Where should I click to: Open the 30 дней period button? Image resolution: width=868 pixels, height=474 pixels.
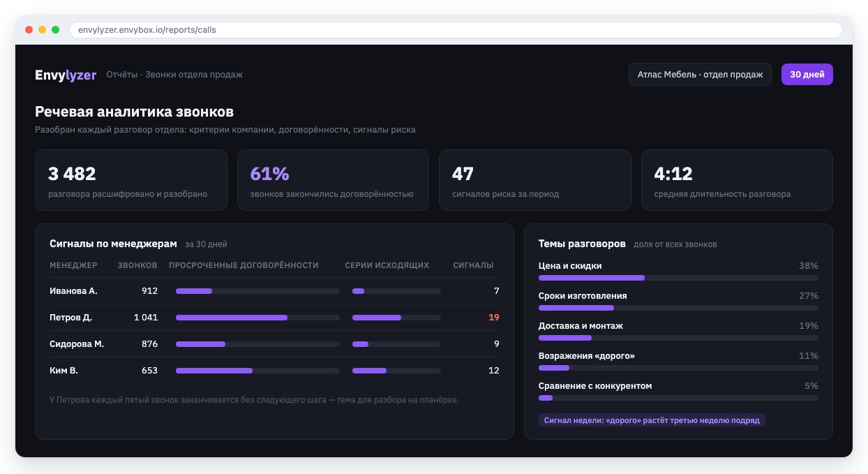click(x=807, y=75)
